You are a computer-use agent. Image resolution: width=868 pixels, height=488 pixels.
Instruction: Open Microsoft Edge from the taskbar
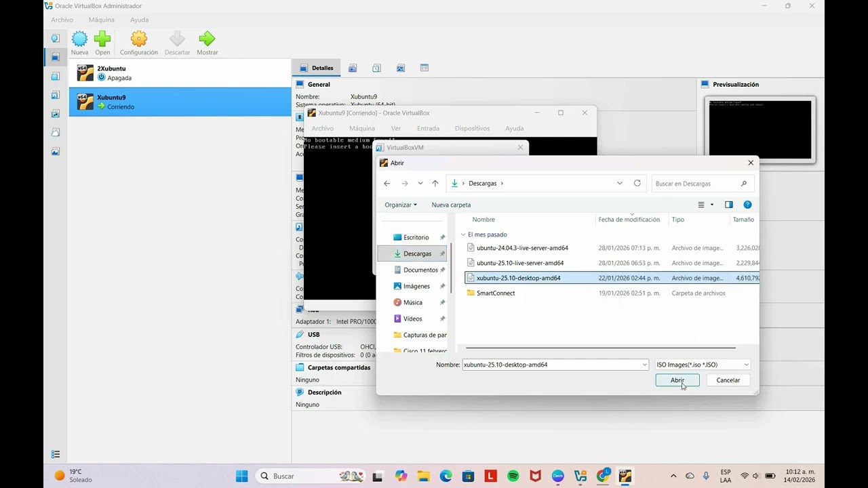446,476
